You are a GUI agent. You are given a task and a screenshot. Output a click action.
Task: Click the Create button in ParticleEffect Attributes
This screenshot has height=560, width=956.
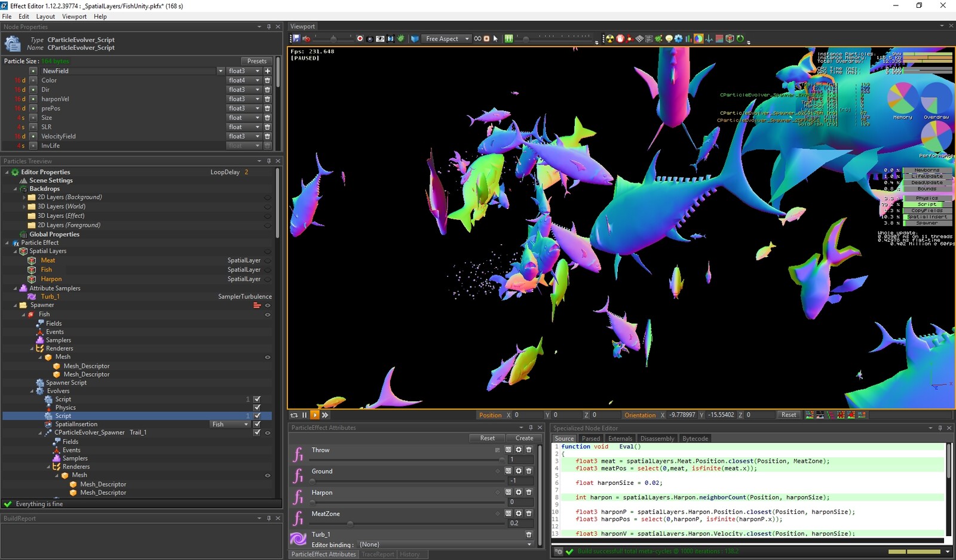[x=524, y=438]
